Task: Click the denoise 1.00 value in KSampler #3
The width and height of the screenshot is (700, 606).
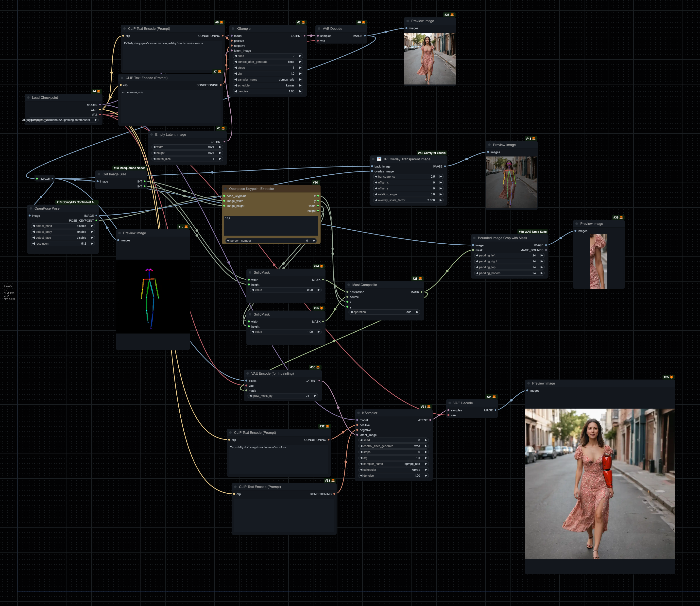Action: tap(291, 91)
